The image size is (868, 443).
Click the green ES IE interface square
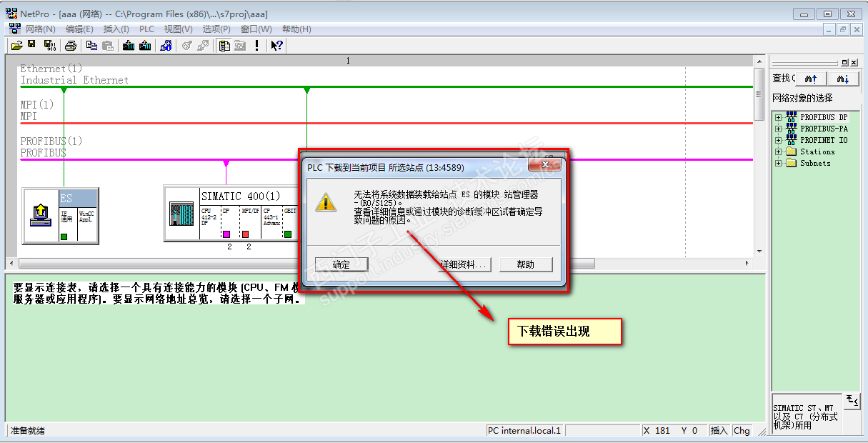pos(64,236)
